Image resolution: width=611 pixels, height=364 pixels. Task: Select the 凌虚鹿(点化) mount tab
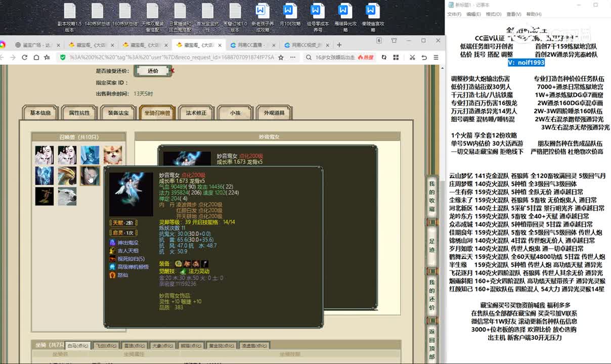point(254,346)
